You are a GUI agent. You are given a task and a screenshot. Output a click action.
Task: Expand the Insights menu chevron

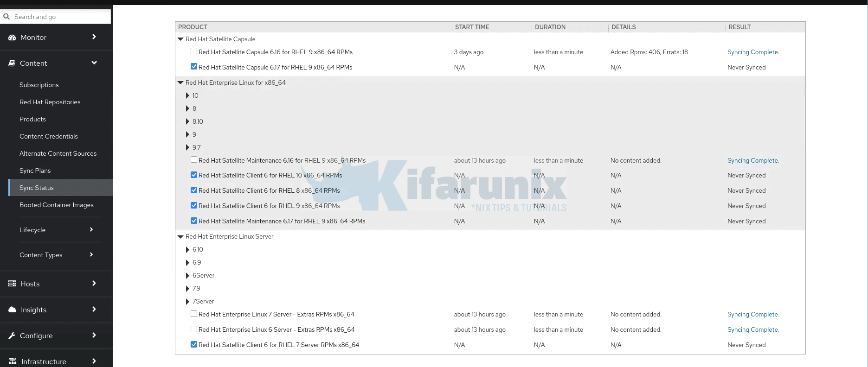tap(94, 309)
